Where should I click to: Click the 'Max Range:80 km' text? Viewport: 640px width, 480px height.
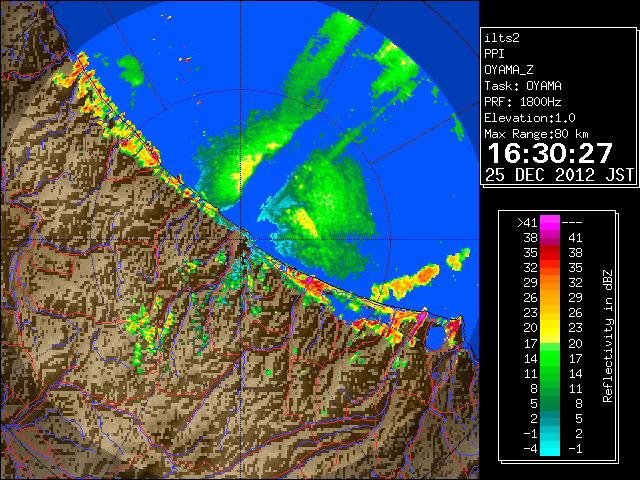(536, 134)
